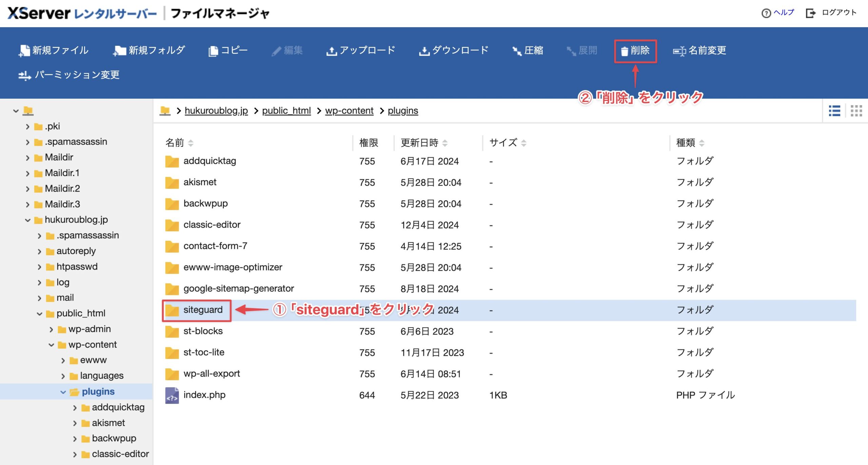This screenshot has width=868, height=465.
Task: Expand the .pki folder in tree
Action: (28, 127)
